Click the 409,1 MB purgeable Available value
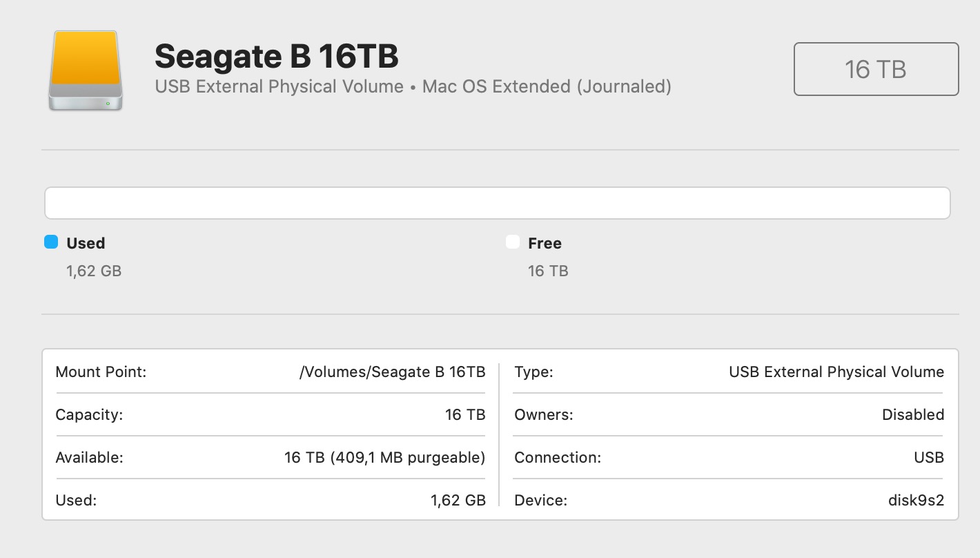The height and width of the screenshot is (558, 980). 384,458
